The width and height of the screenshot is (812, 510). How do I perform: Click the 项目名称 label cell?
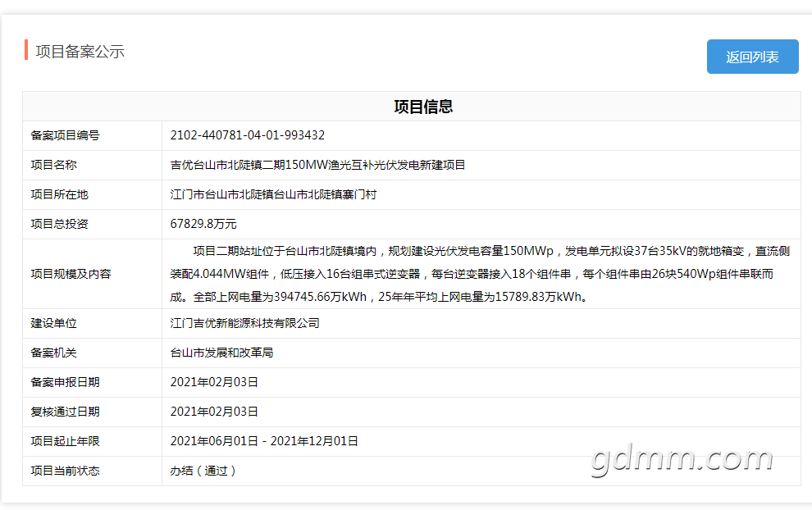(92, 165)
